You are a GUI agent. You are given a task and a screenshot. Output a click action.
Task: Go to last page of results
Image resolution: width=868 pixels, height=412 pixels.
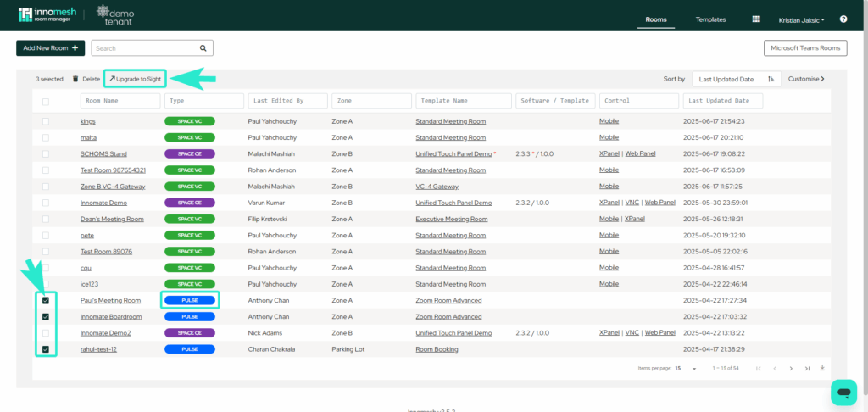coord(807,368)
